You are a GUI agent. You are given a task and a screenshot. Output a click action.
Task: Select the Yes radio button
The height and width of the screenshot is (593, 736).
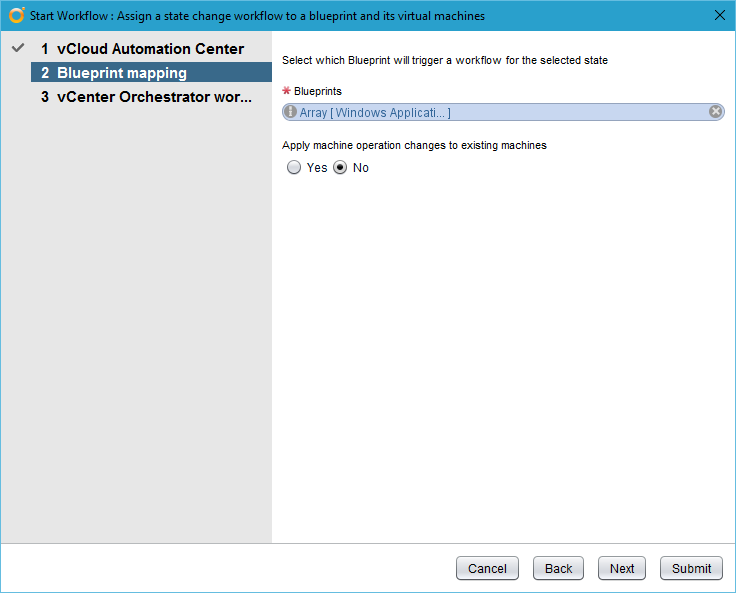pyautogui.click(x=294, y=168)
